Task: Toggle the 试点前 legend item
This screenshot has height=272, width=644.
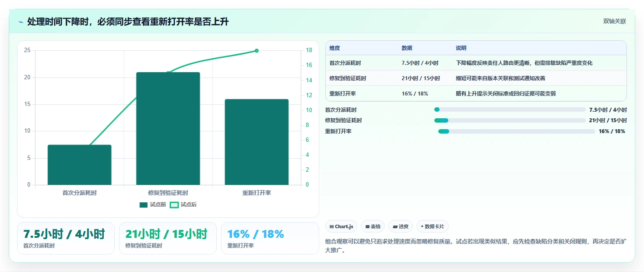Action: click(x=152, y=205)
